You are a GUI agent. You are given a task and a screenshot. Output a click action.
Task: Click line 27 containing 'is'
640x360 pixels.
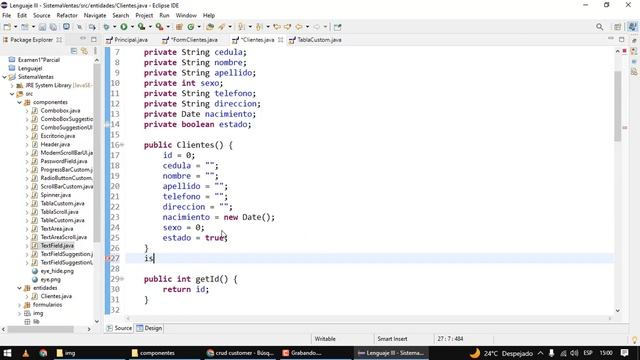pos(369,258)
